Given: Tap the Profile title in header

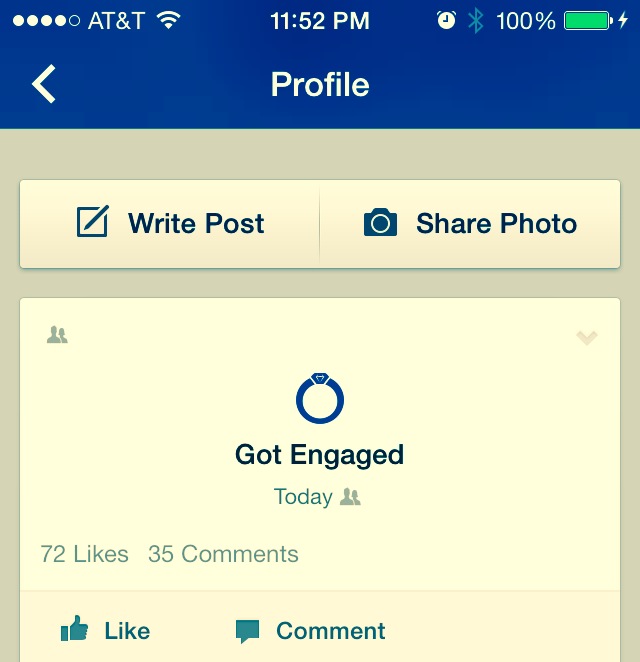Looking at the screenshot, I should (x=320, y=85).
